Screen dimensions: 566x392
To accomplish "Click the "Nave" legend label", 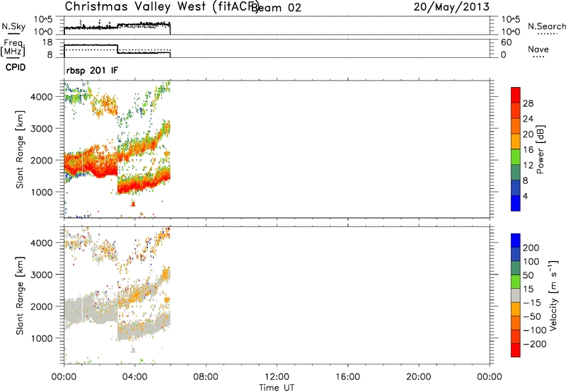I will (538, 50).
